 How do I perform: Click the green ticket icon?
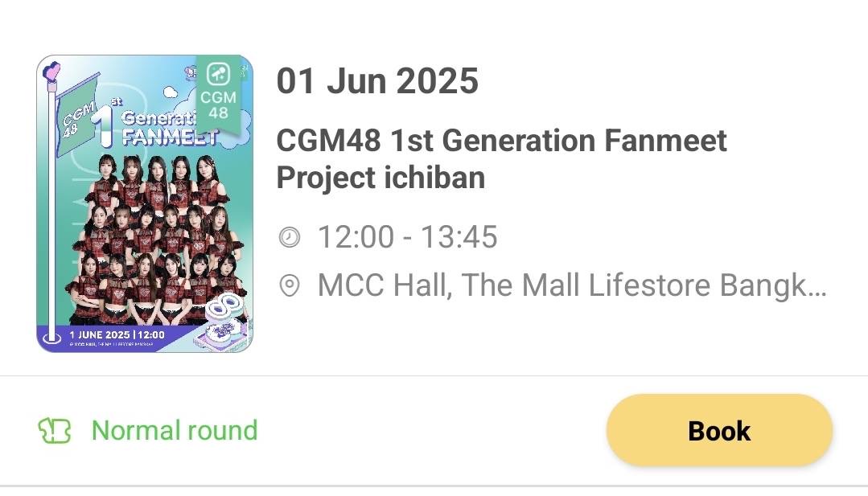tap(54, 430)
